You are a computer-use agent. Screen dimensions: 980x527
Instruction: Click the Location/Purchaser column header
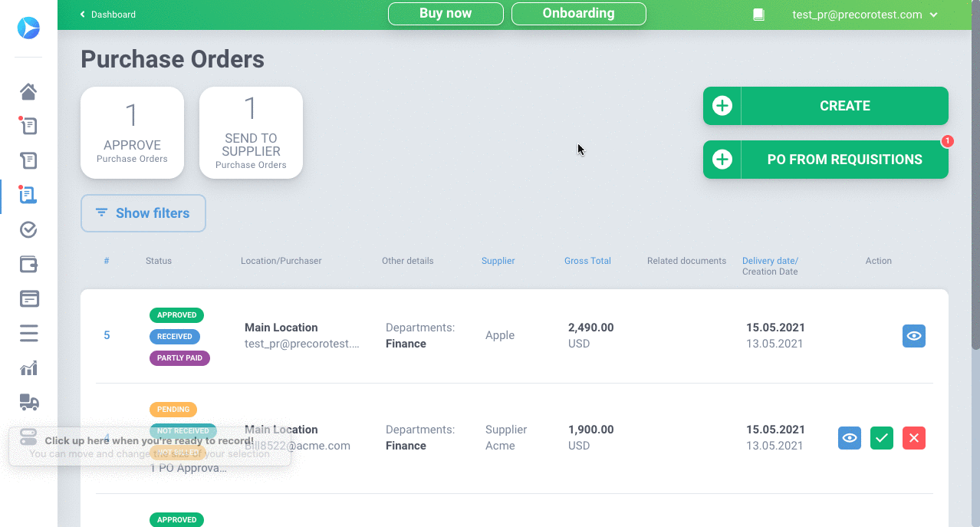coord(281,261)
